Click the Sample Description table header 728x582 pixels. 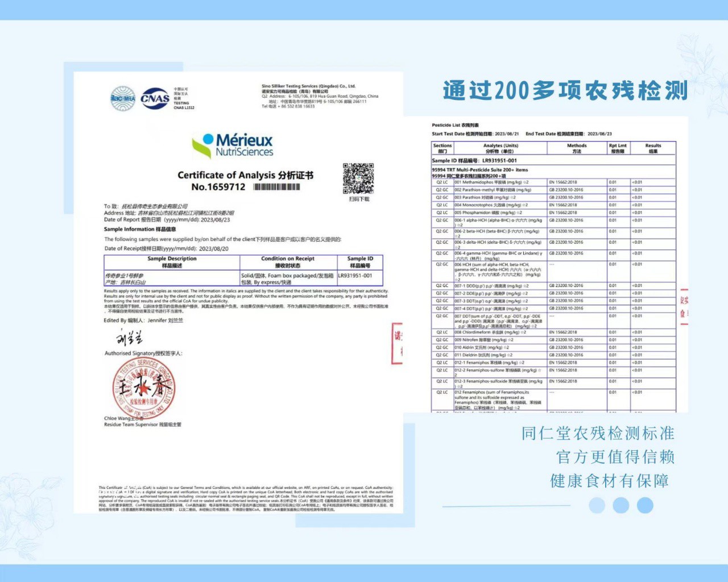tap(172, 262)
